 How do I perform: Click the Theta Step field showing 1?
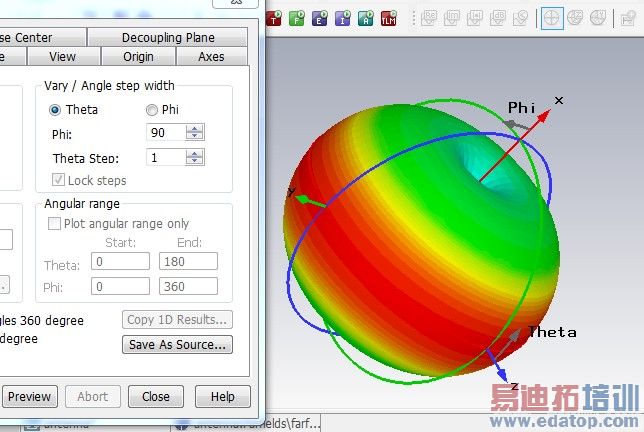[166, 158]
